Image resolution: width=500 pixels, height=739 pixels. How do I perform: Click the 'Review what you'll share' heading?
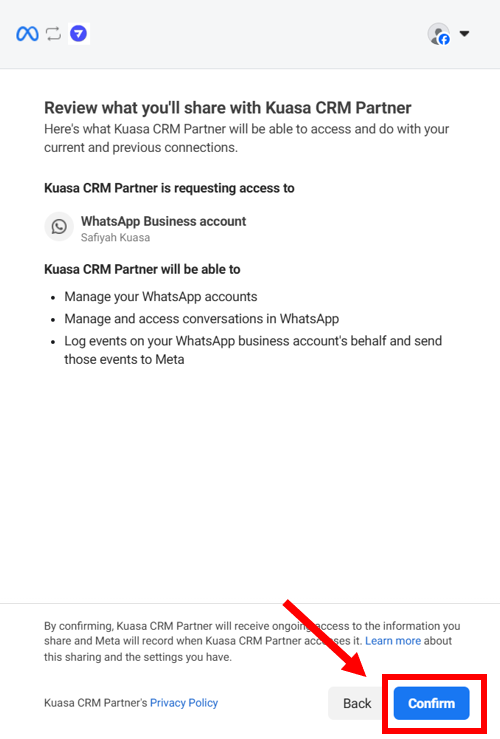[228, 108]
